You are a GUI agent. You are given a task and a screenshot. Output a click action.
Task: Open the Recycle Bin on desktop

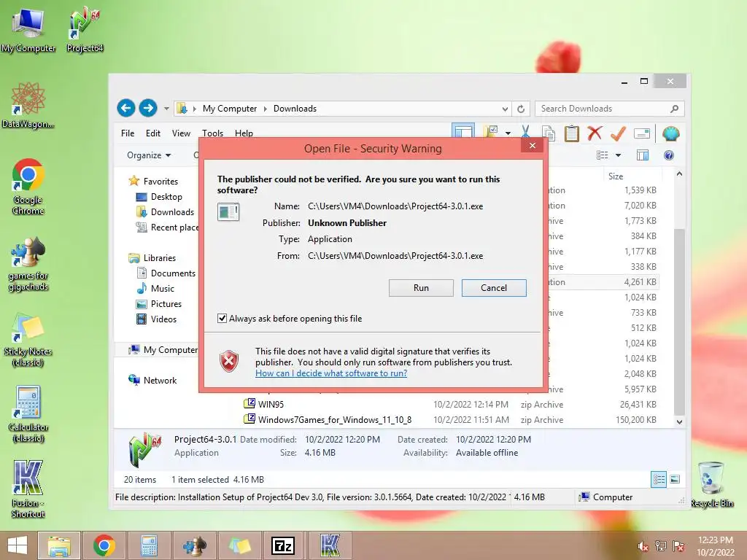[x=712, y=485]
